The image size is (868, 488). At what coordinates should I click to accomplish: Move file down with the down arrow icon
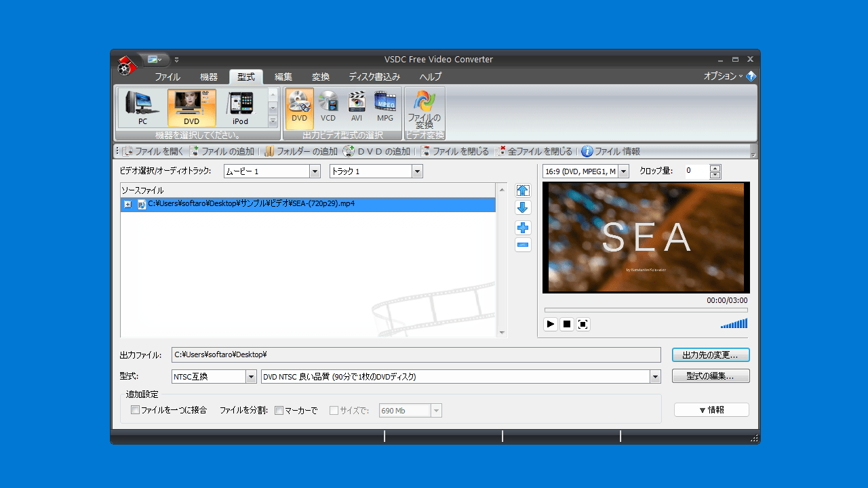click(x=523, y=207)
